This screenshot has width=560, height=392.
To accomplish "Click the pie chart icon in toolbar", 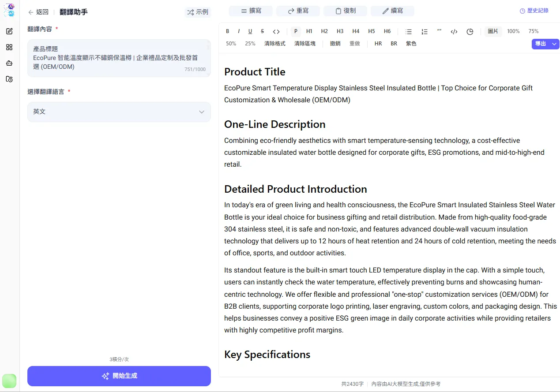I will (470, 32).
